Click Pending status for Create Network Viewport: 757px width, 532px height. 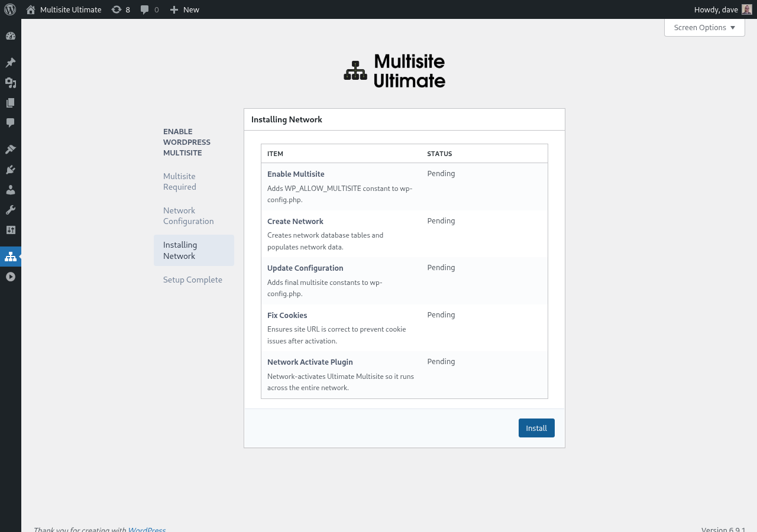click(x=441, y=220)
